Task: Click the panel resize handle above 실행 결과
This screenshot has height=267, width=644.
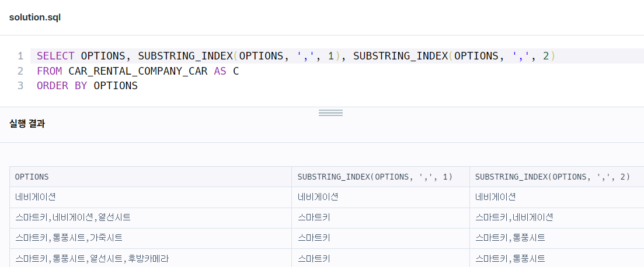Action: (330, 113)
